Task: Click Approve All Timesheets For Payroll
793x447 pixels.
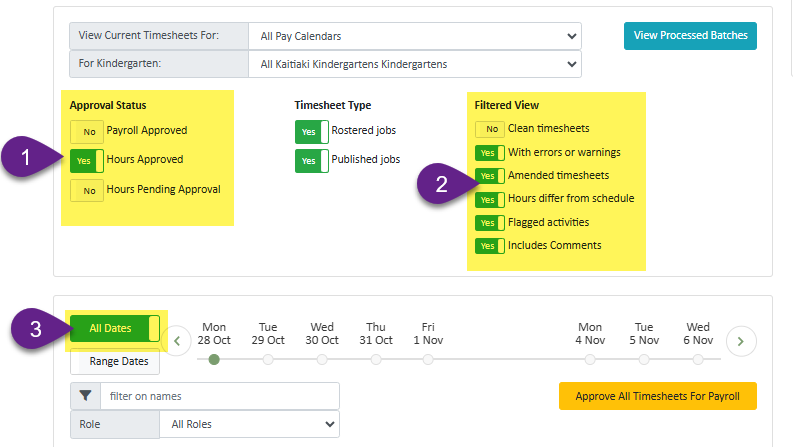Action: click(x=657, y=396)
